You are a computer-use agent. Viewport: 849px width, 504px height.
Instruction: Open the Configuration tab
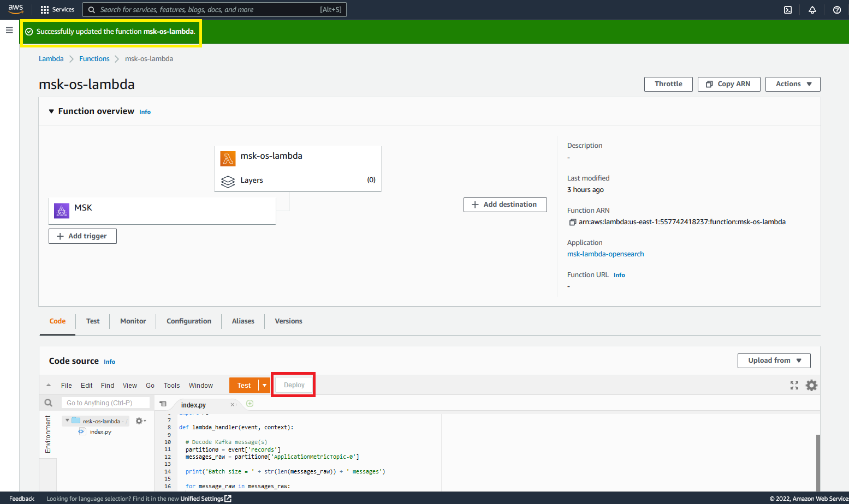pyautogui.click(x=189, y=321)
